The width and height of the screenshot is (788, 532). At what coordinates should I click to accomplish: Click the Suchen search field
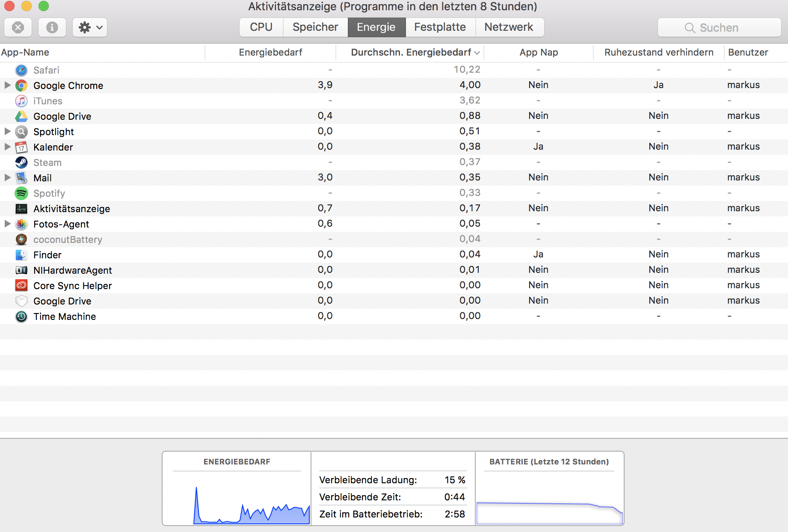(720, 28)
